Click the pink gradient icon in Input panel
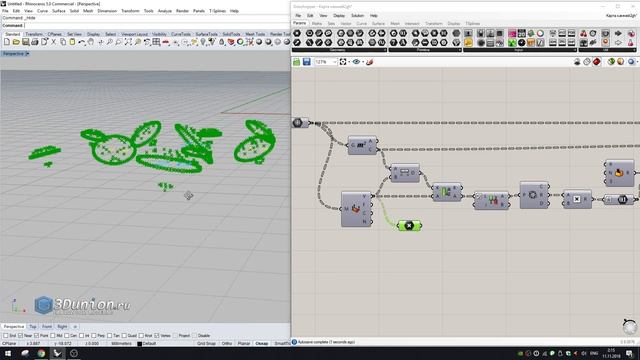The image size is (640, 360). tap(512, 33)
